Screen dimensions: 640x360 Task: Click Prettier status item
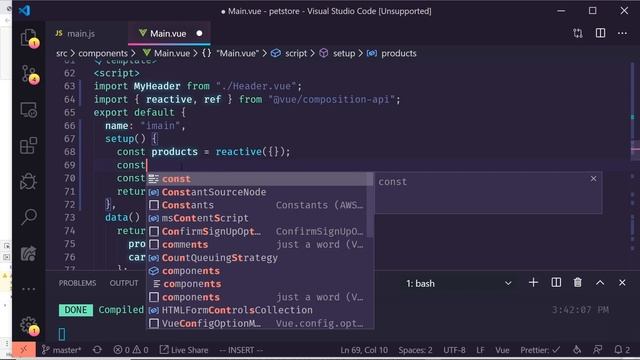(x=540, y=350)
